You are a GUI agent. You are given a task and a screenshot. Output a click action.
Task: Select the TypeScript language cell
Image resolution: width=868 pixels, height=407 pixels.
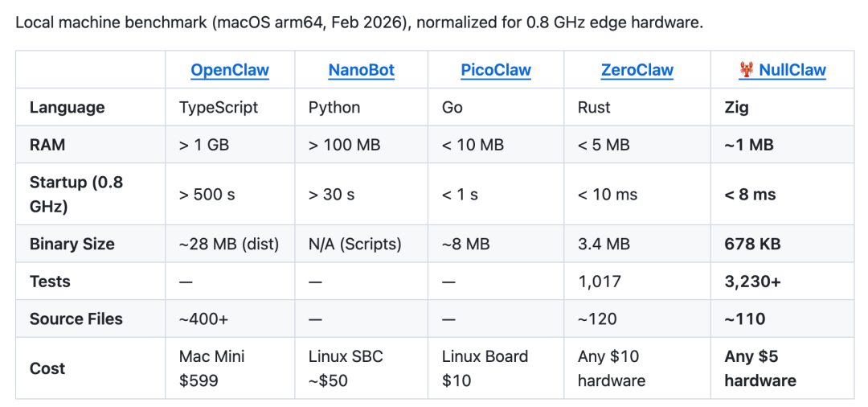[x=219, y=107]
